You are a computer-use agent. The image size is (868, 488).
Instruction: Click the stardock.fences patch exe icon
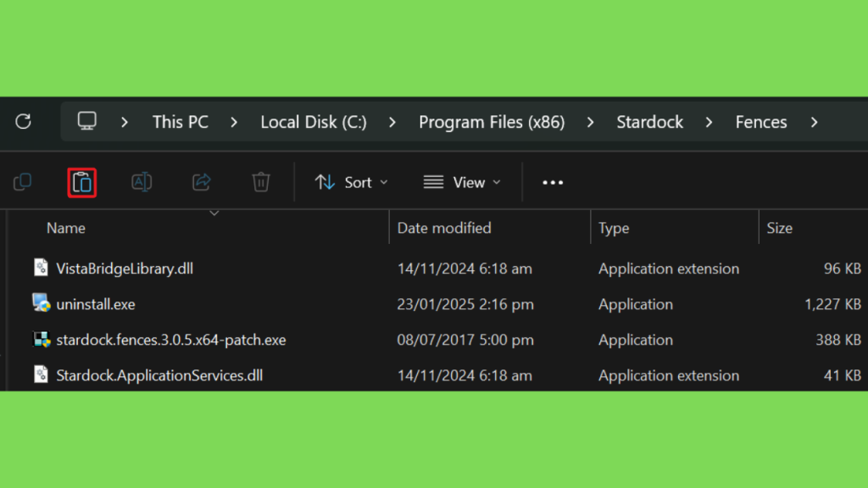pyautogui.click(x=42, y=339)
